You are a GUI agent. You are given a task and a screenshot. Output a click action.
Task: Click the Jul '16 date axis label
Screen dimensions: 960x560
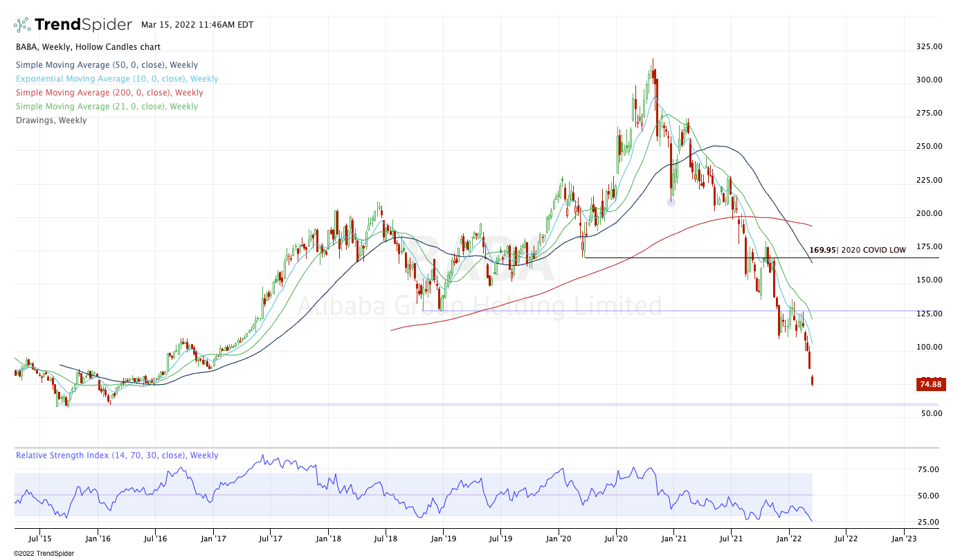[155, 537]
